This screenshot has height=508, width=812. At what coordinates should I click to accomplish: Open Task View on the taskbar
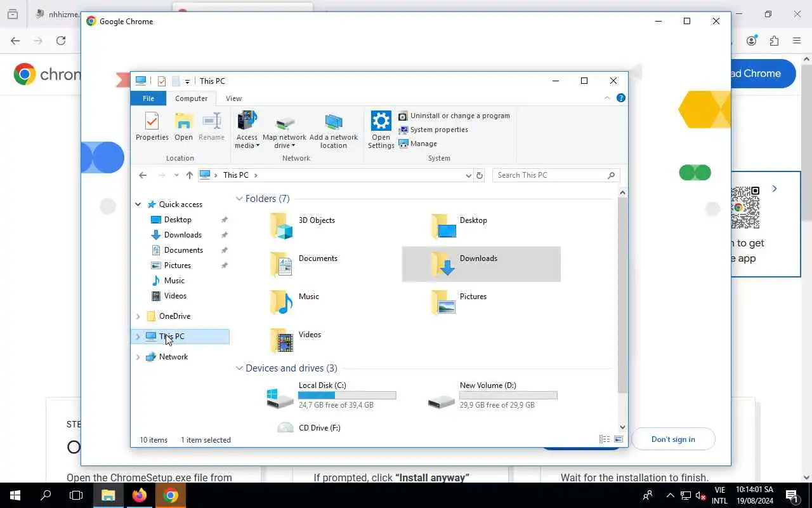coord(76,495)
